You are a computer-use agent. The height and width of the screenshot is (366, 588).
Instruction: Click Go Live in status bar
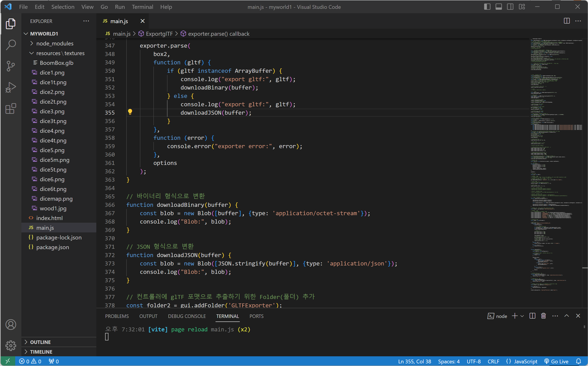(x=556, y=361)
